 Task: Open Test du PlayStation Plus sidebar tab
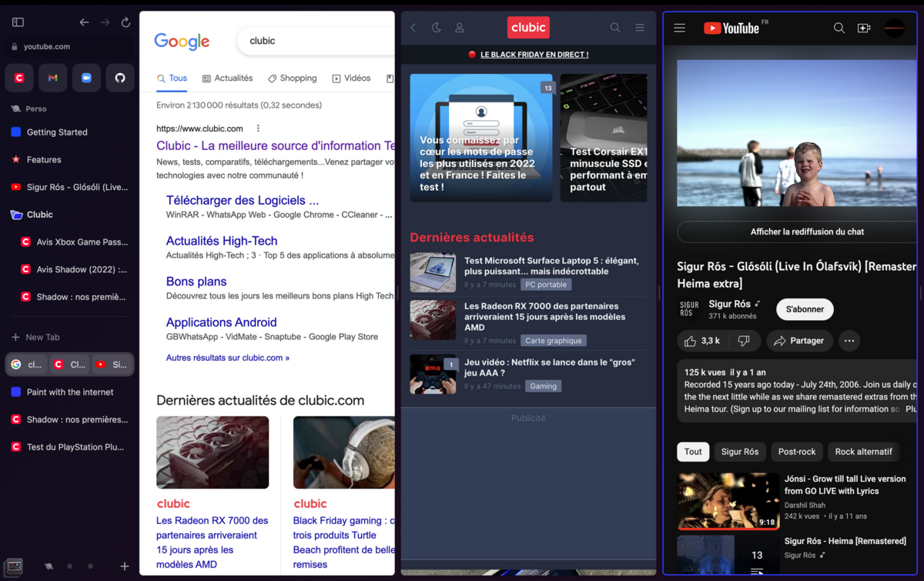point(69,447)
